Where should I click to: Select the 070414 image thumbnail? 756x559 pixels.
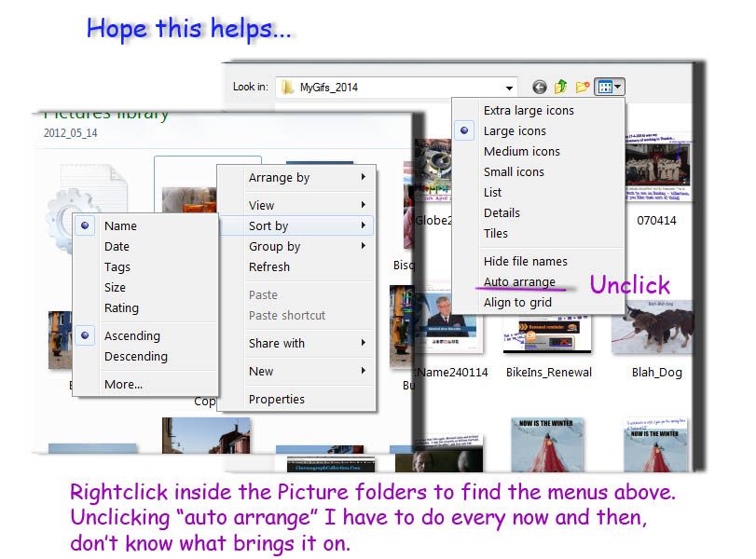(x=658, y=166)
